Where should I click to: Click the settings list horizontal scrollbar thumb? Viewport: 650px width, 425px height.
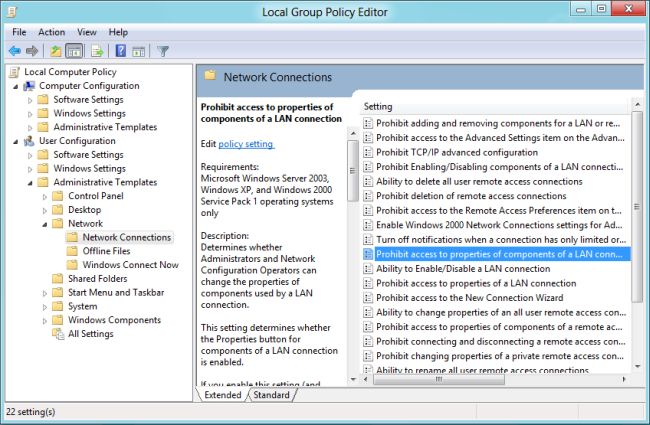click(439, 379)
